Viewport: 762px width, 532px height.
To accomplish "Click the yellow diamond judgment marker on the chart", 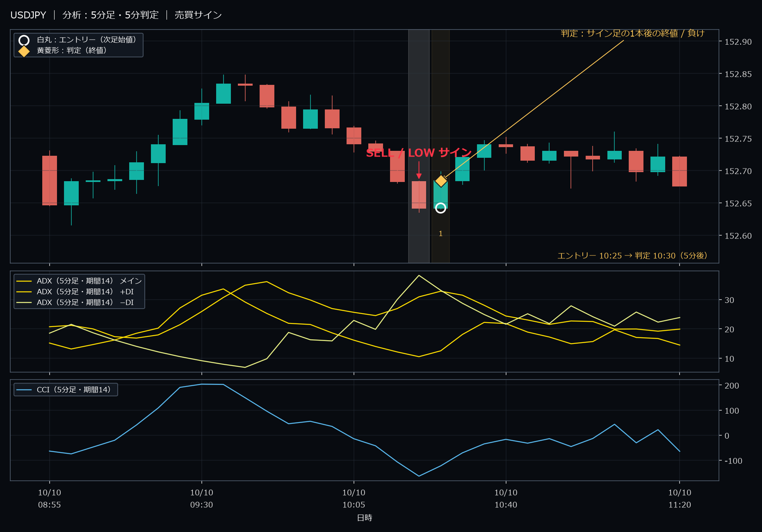I will coord(441,181).
